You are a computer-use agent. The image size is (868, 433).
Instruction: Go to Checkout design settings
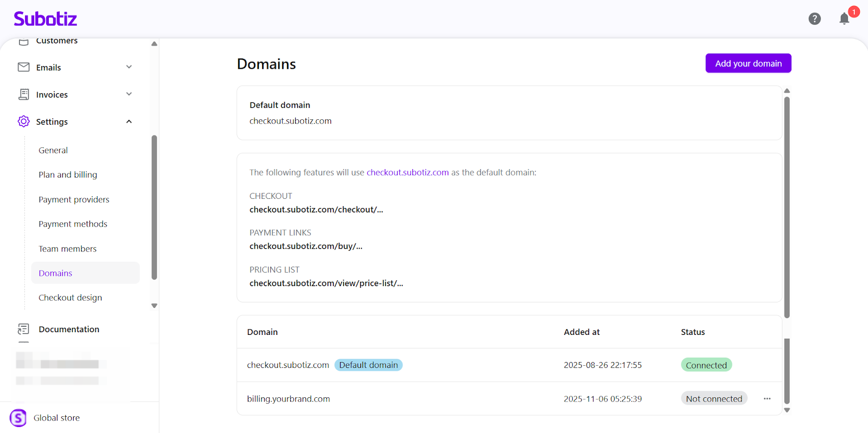tap(70, 298)
